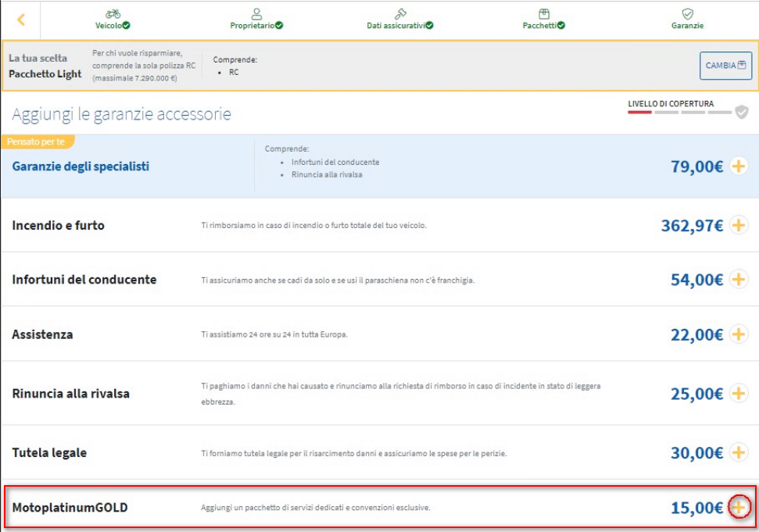Image resolution: width=759 pixels, height=532 pixels.
Task: Click the Pacchetto Light selection text
Action: (x=45, y=74)
